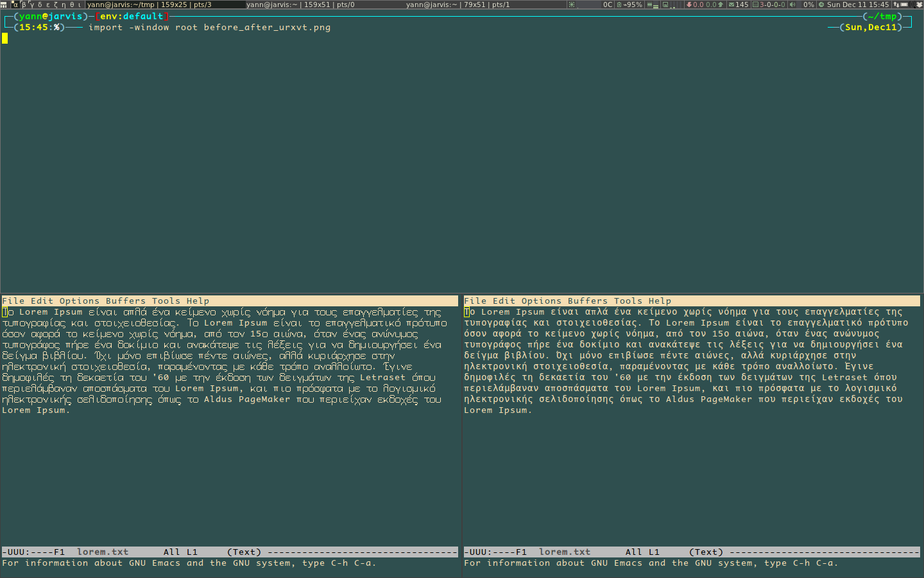Switch to workspace tag θ
This screenshot has height=578, width=924.
pos(72,4)
